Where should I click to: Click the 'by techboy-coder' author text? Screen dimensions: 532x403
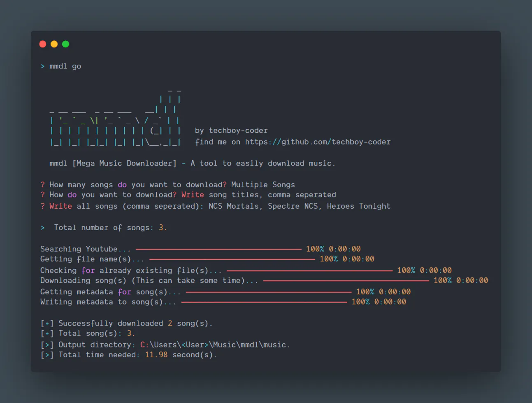(x=231, y=130)
